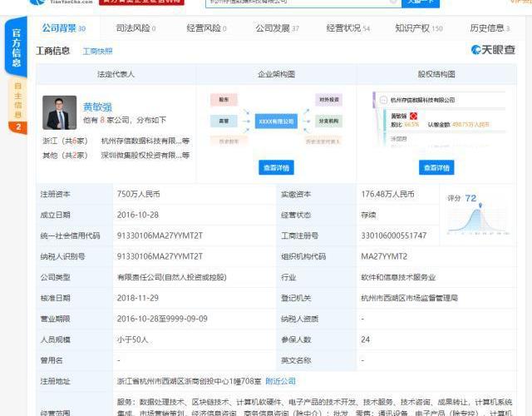Click 查看详情 under 股权结构图
The height and width of the screenshot is (416, 532).
[436, 167]
